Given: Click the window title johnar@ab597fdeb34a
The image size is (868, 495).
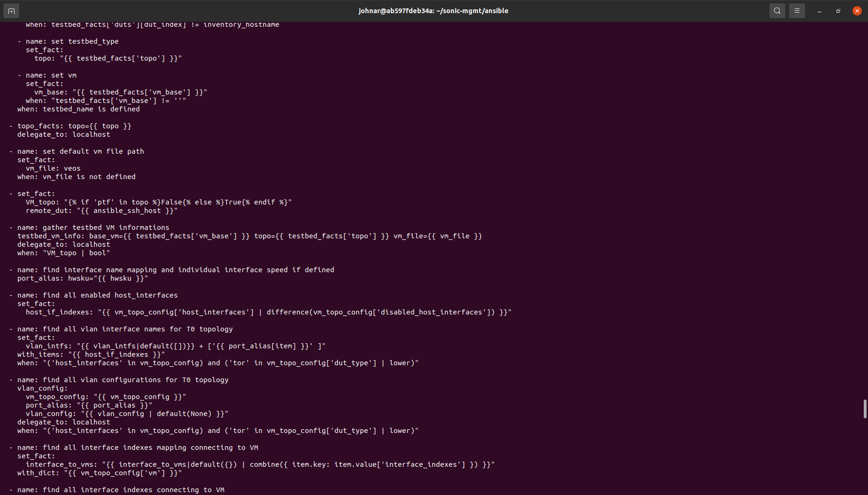Looking at the screenshot, I should click(433, 11).
